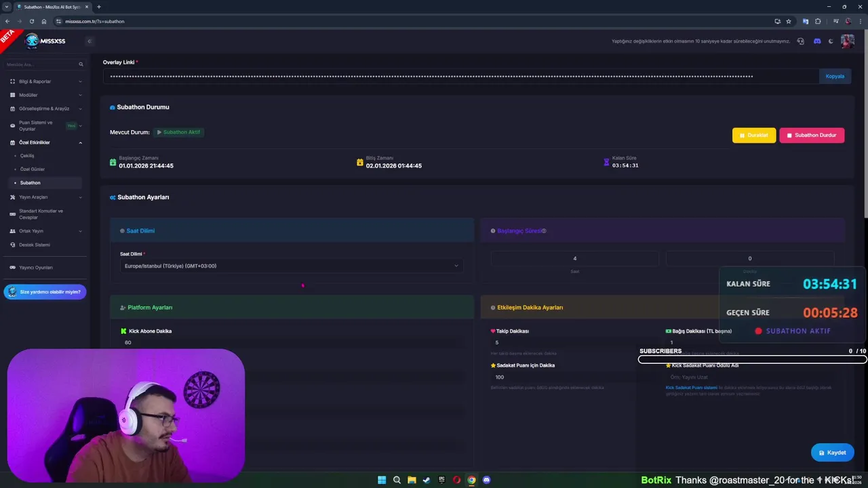Click the address bar URL
Viewport: 868px width, 488px height.
[x=95, y=21]
